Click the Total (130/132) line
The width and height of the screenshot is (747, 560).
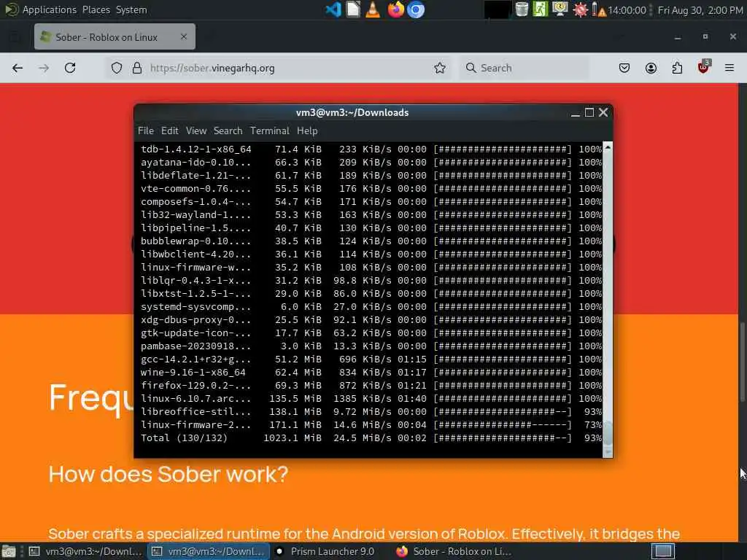click(371, 438)
